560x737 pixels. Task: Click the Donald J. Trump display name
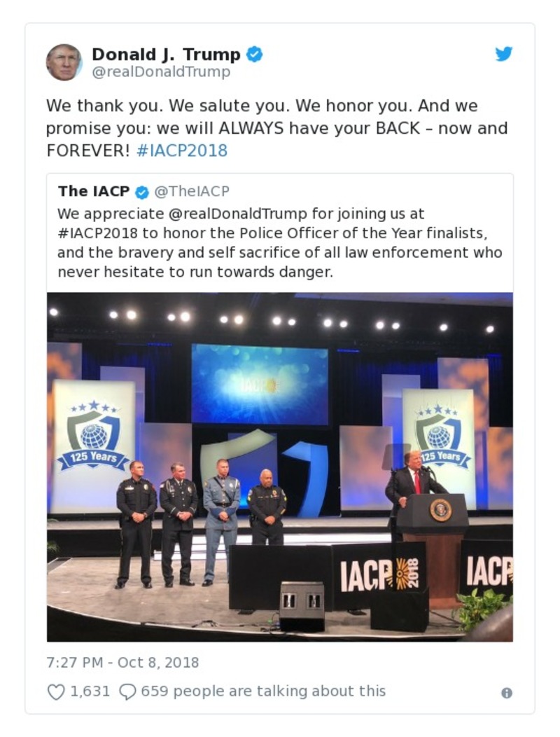pos(166,54)
